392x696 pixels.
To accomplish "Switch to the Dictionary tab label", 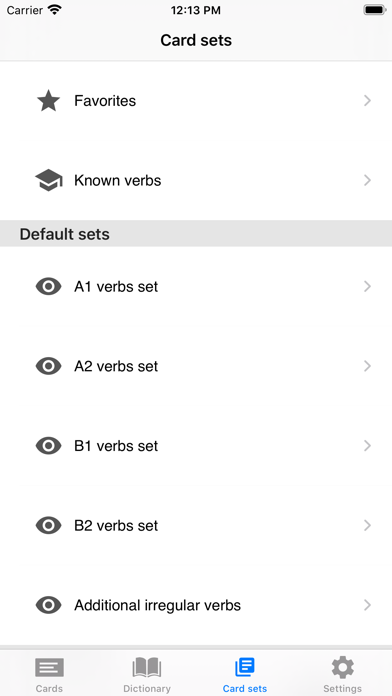I will click(147, 688).
